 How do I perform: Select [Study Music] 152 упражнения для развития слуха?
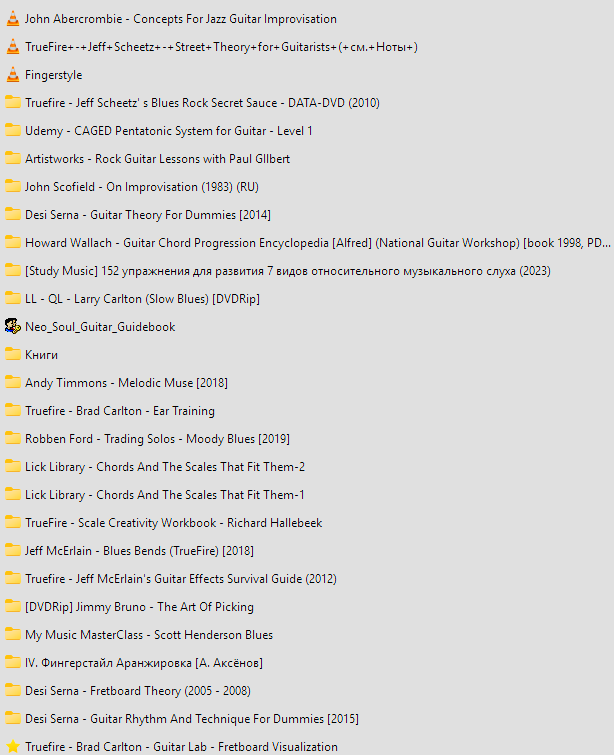coord(287,271)
